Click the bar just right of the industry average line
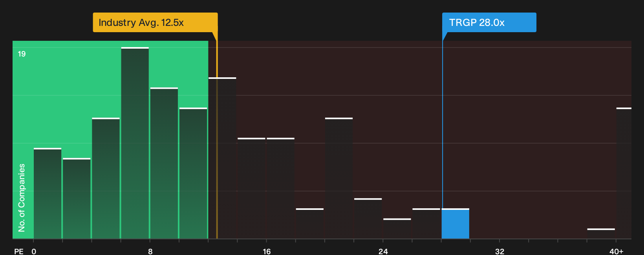 [x=222, y=158]
